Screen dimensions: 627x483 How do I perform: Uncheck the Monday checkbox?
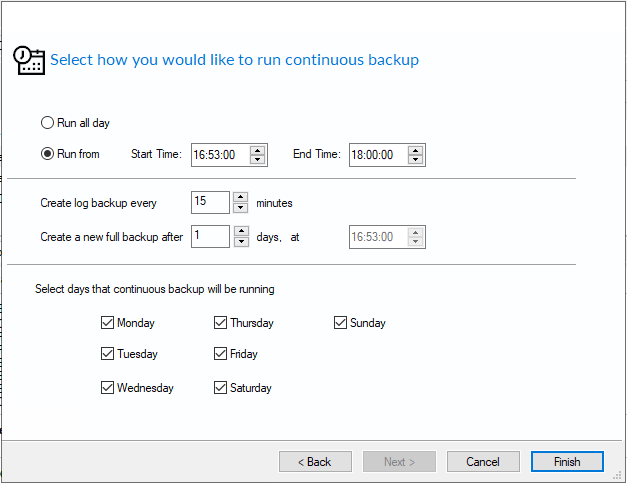pos(108,323)
